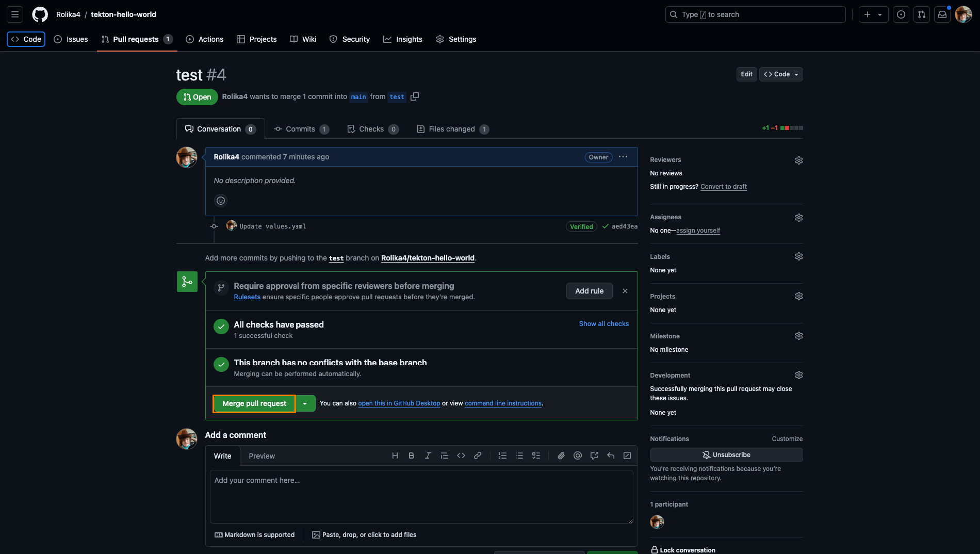The image size is (980, 554).
Task: Add a numbered list in the comment
Action: point(502,455)
